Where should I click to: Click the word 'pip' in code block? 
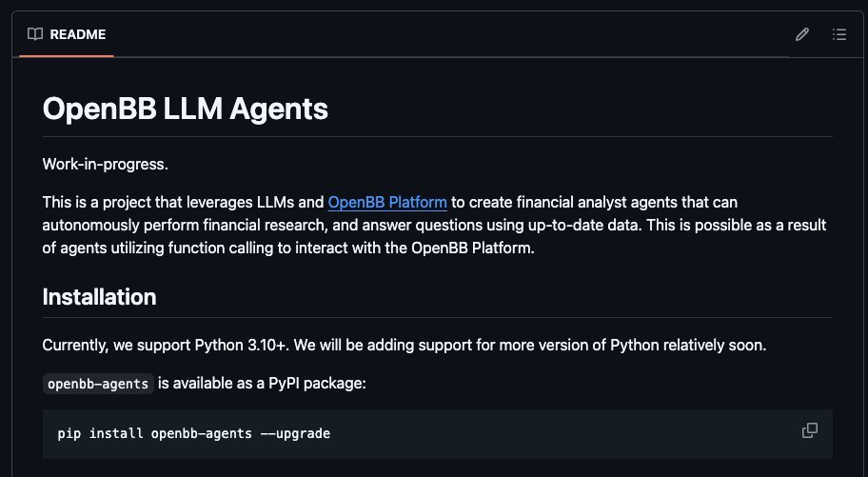point(69,434)
